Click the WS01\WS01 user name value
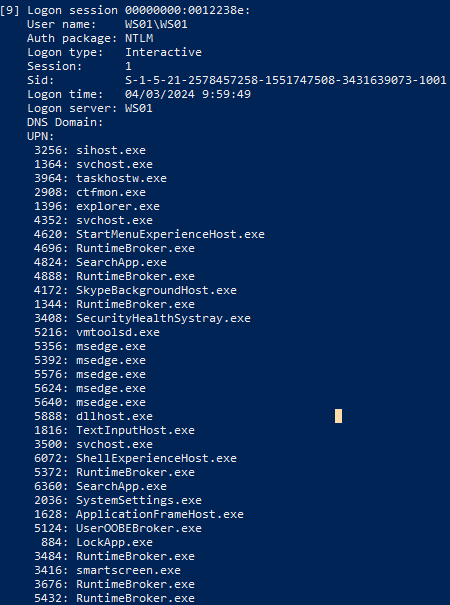Screen dimensions: 450x605 [156, 24]
